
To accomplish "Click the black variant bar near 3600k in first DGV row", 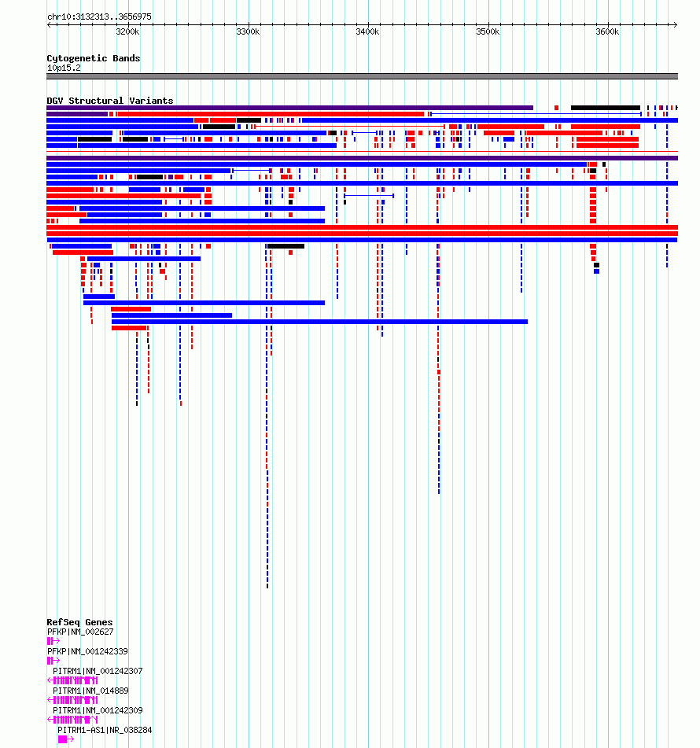I will [x=606, y=108].
